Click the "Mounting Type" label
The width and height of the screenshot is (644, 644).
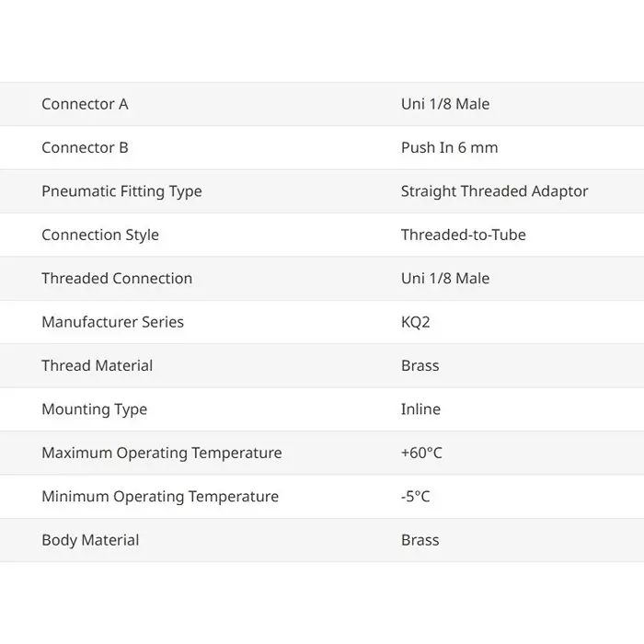coord(94,409)
